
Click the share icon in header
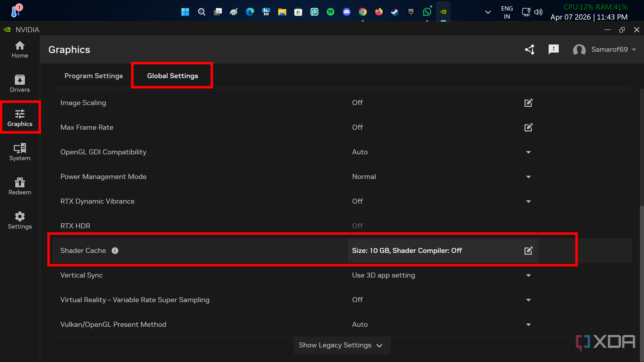(530, 50)
